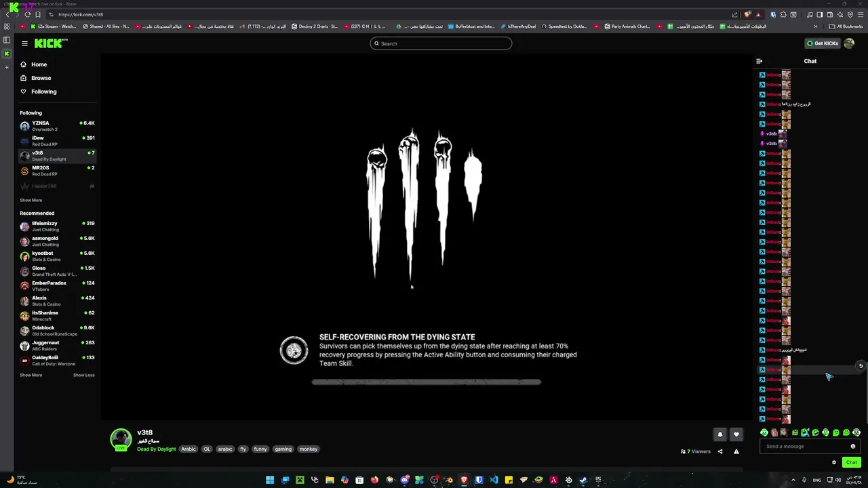Select the Arabic language tag
Screen dimensions: 868x488
pos(189,449)
